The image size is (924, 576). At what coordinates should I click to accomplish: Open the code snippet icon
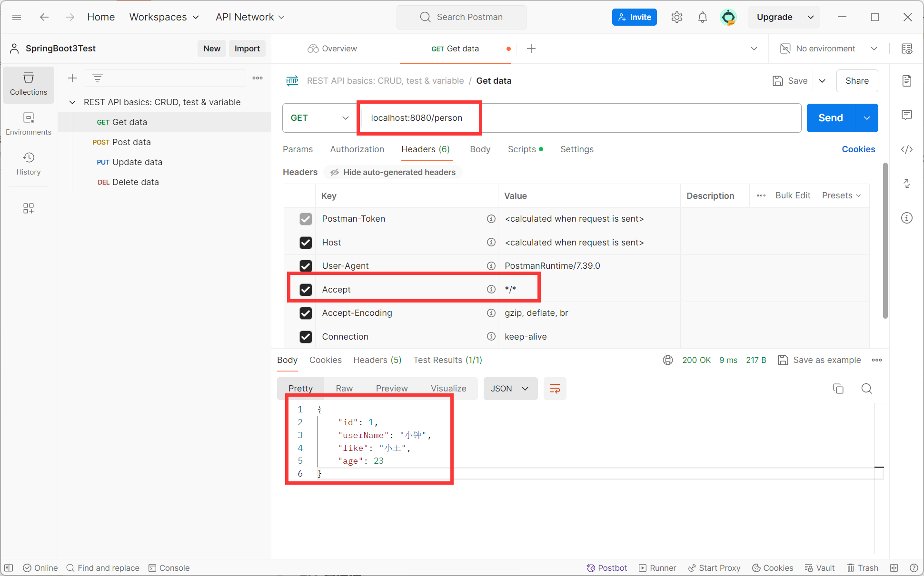pos(907,149)
